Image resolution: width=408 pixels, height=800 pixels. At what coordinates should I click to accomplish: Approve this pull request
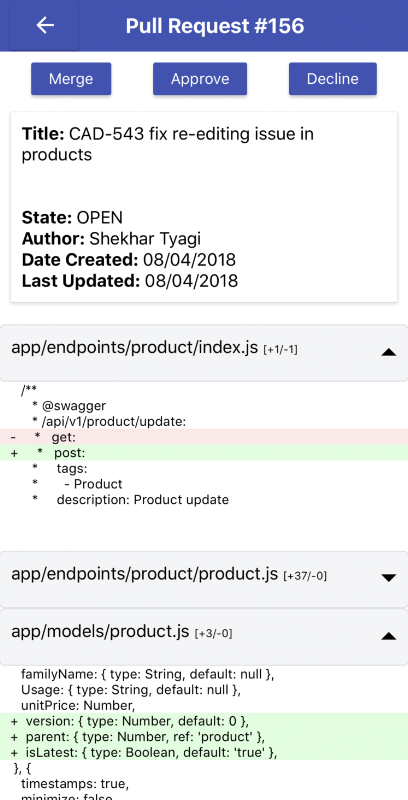click(x=200, y=79)
